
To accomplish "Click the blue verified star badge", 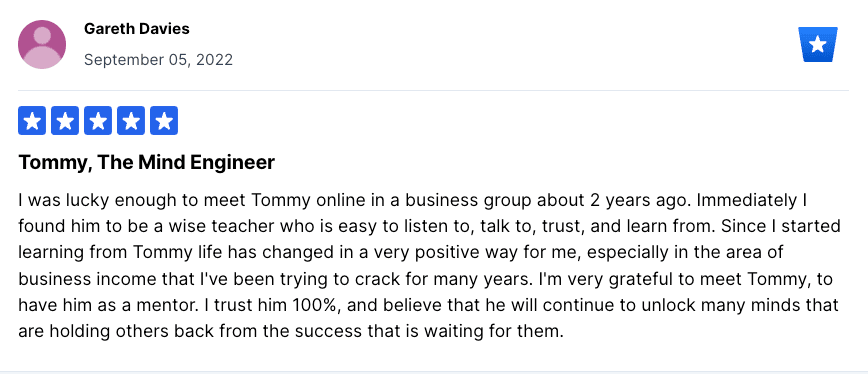I will pos(818,45).
